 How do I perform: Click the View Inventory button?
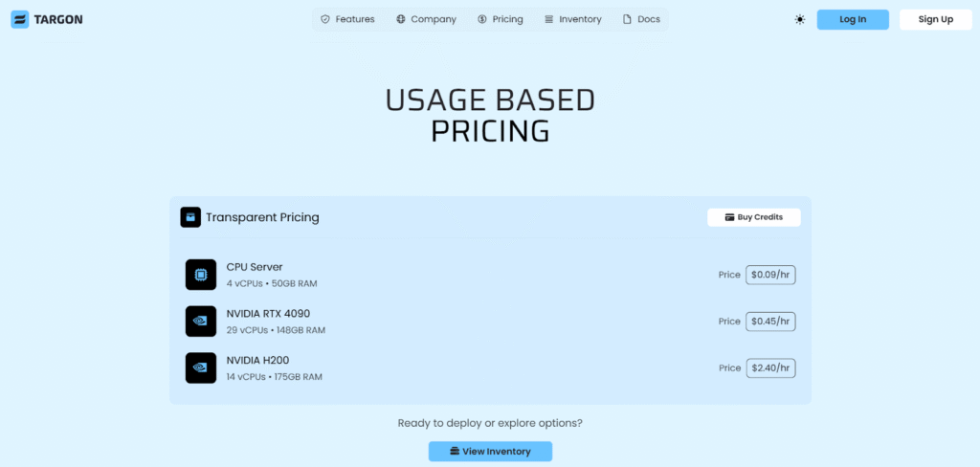coord(490,451)
